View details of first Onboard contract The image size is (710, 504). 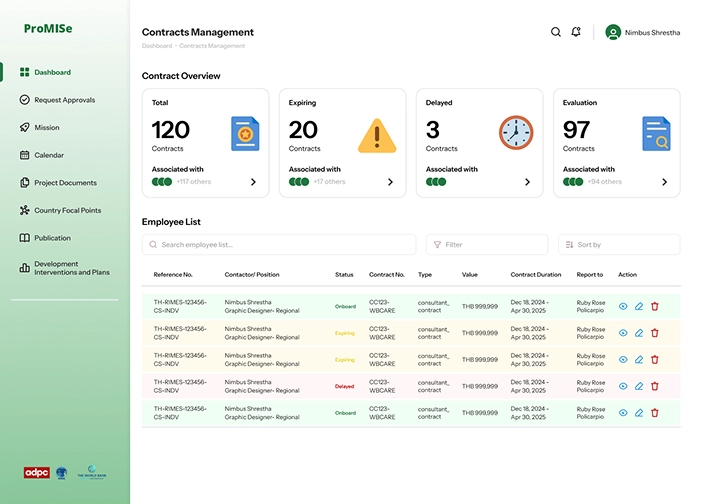pos(623,306)
